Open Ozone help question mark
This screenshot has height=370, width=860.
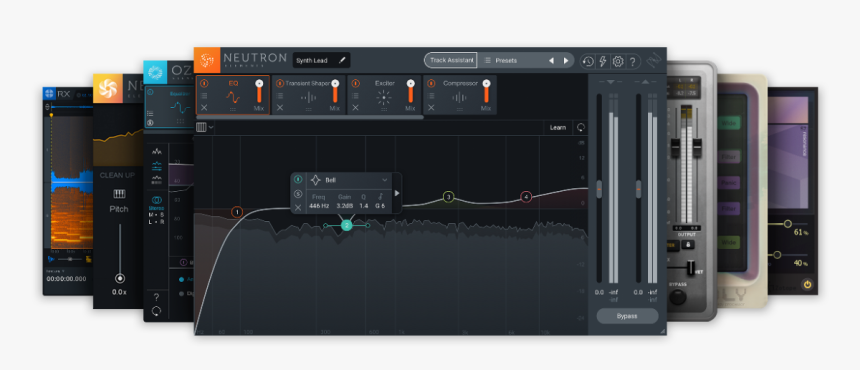(157, 298)
